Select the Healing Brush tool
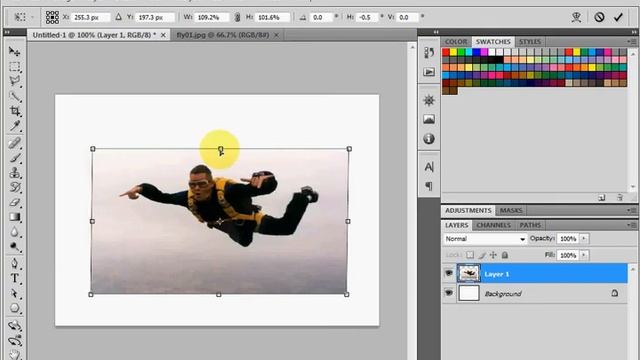The width and height of the screenshot is (640, 360). pyautogui.click(x=14, y=143)
